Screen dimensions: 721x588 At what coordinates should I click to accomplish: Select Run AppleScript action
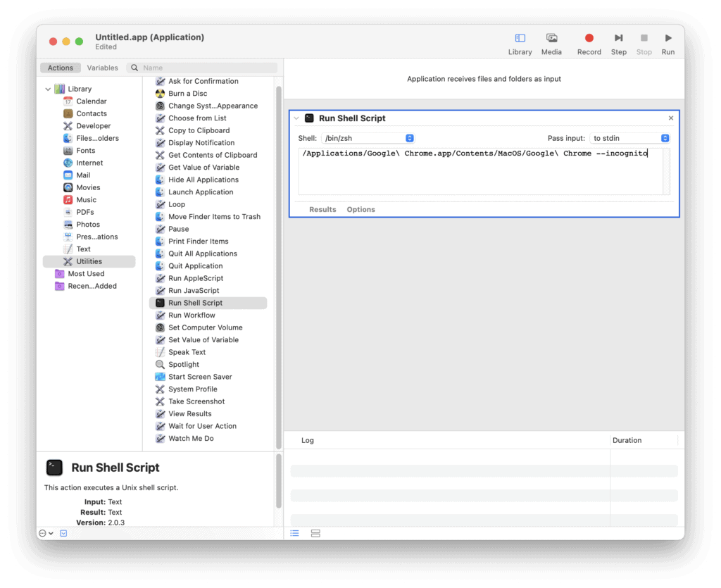196,279
